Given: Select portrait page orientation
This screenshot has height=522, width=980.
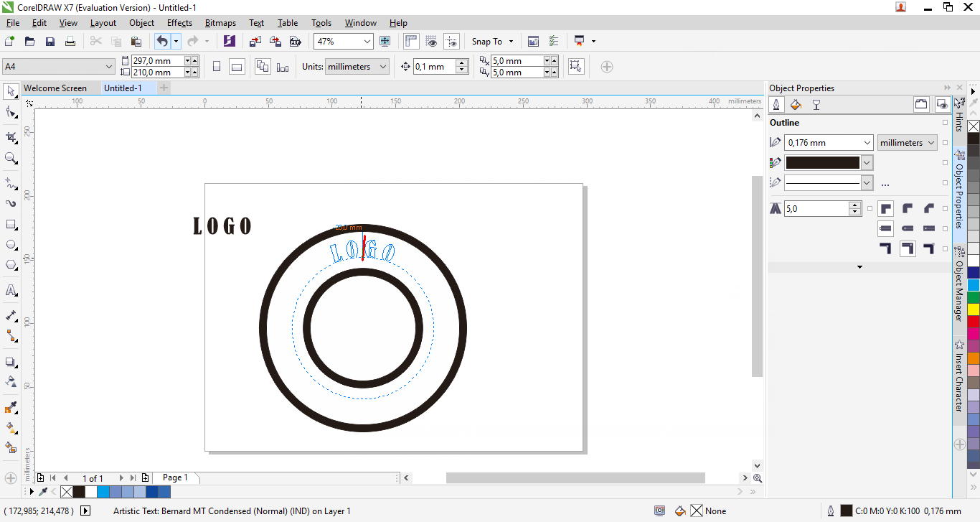Looking at the screenshot, I should click(217, 67).
